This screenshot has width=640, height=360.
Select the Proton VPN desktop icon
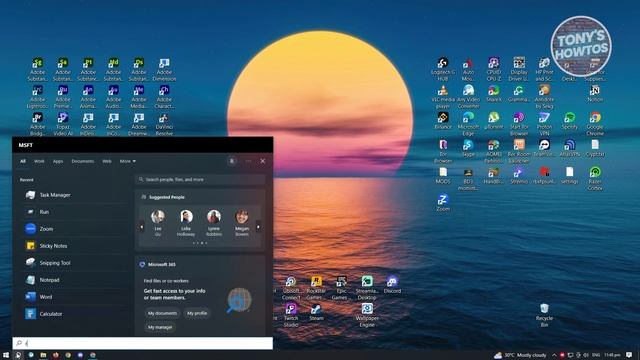[544, 124]
